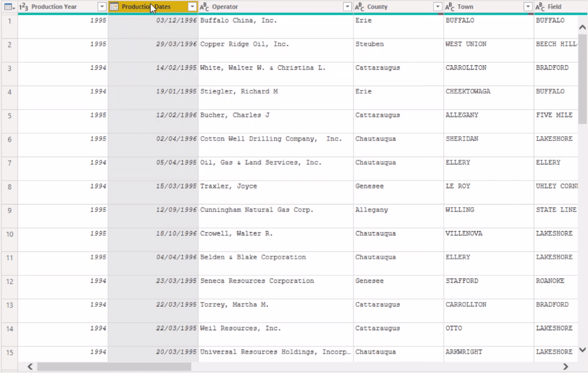This screenshot has width=588, height=373.
Task: Open the table options icon in the corner
Action: pyautogui.click(x=9, y=7)
